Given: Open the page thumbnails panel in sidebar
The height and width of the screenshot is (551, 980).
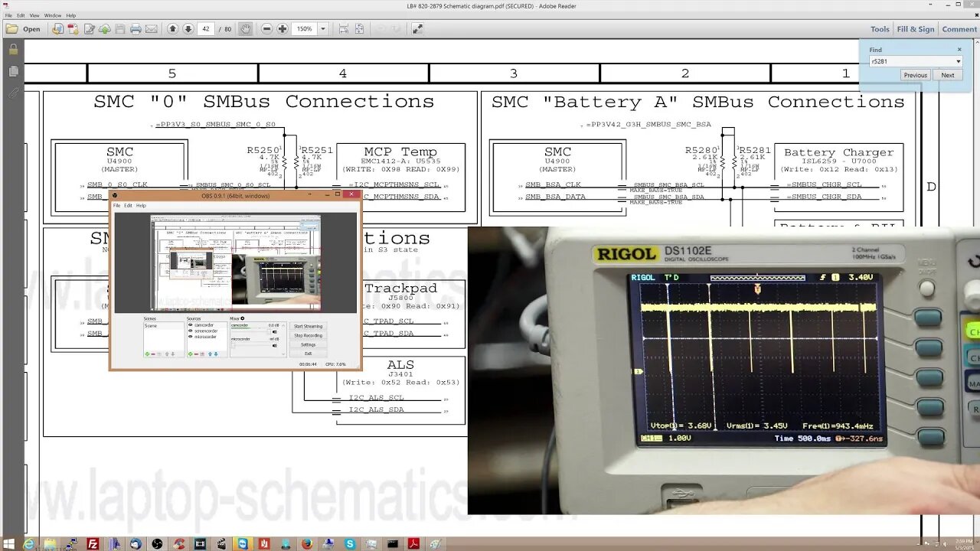Looking at the screenshot, I should (x=13, y=71).
